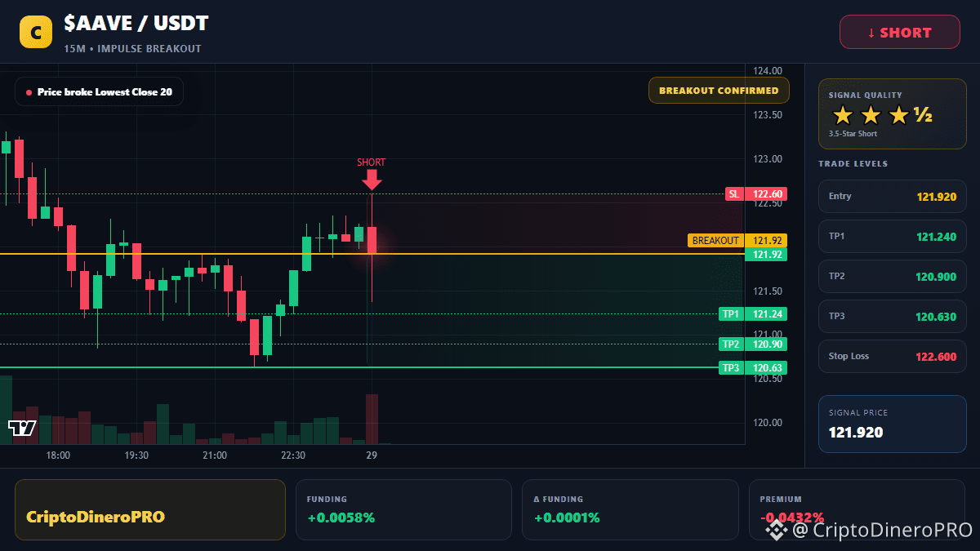Click the red breakout signal candle
Screen dimensions: 980x551
372,240
